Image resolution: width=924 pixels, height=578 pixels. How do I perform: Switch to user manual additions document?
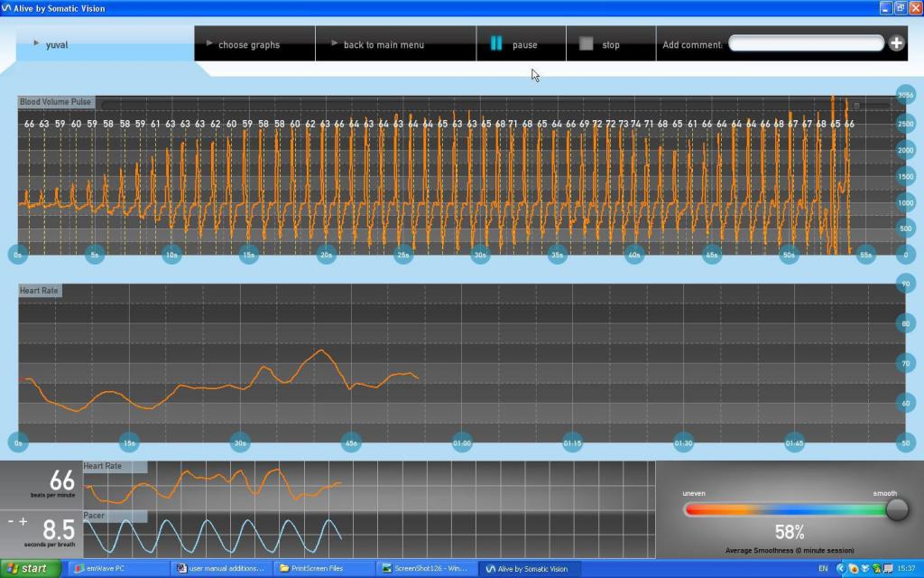tap(220, 568)
